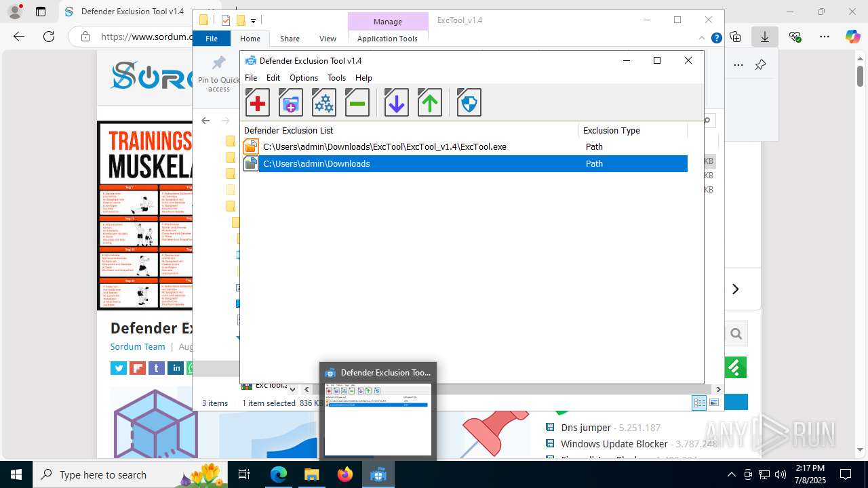Click the Sordum Team author link
868x488 pixels.
(x=138, y=346)
